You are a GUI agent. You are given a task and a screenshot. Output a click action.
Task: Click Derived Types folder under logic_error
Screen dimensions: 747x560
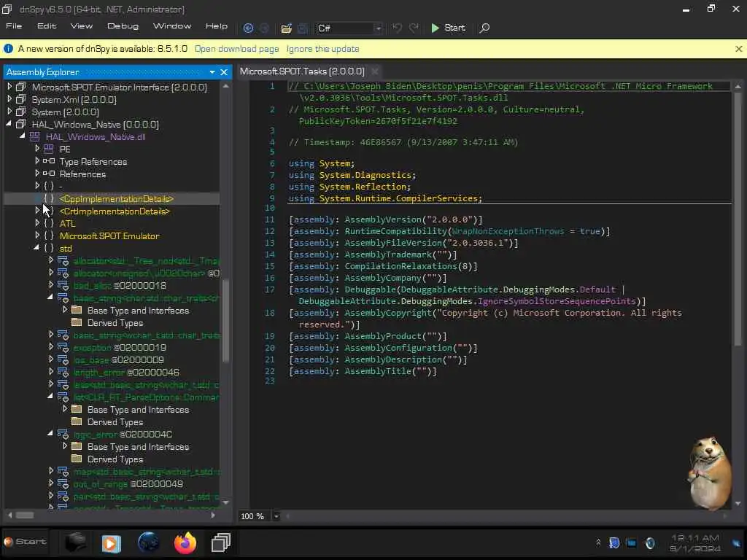click(115, 459)
